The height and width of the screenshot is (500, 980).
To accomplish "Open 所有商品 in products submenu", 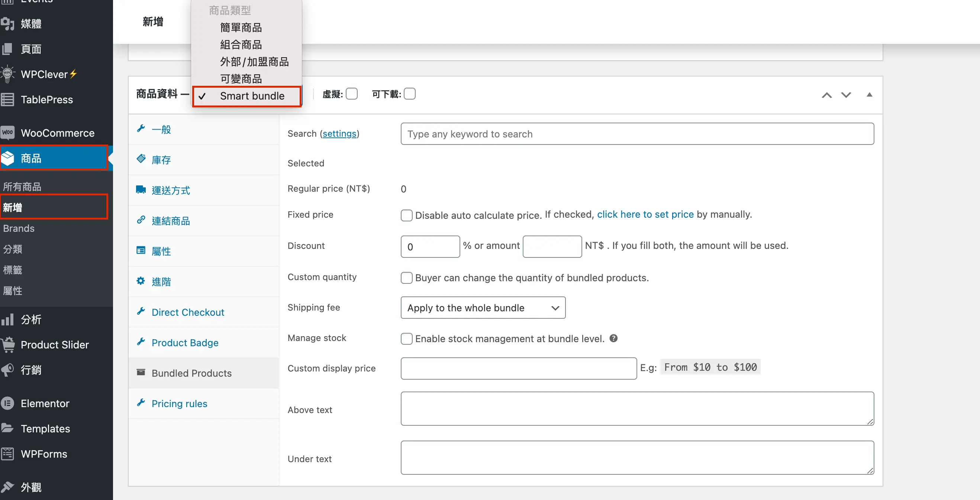I will [x=22, y=187].
